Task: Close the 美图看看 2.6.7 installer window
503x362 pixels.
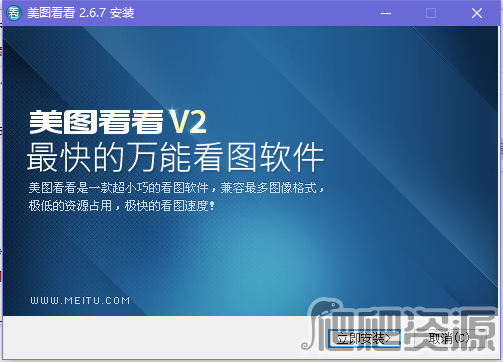Action: click(477, 13)
